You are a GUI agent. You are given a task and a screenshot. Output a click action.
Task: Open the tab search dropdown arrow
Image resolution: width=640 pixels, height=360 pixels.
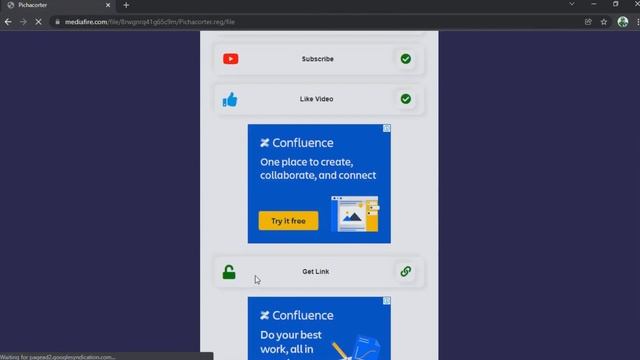(572, 4)
